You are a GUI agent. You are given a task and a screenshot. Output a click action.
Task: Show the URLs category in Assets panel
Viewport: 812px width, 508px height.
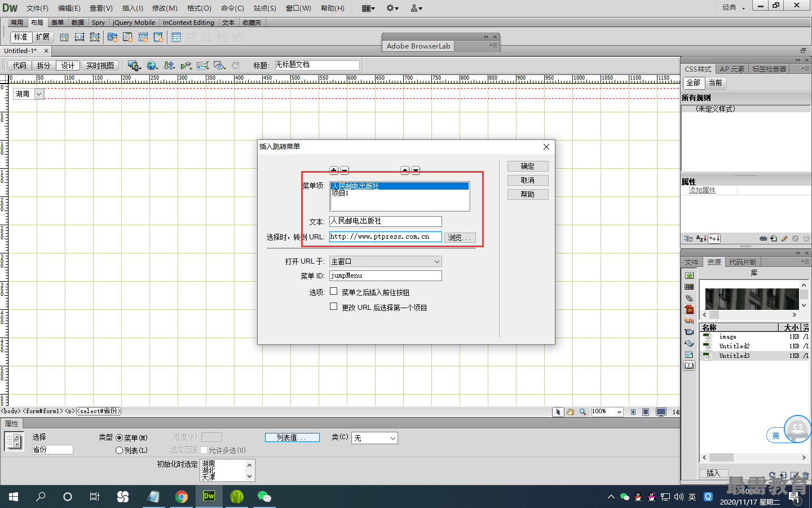click(x=689, y=298)
